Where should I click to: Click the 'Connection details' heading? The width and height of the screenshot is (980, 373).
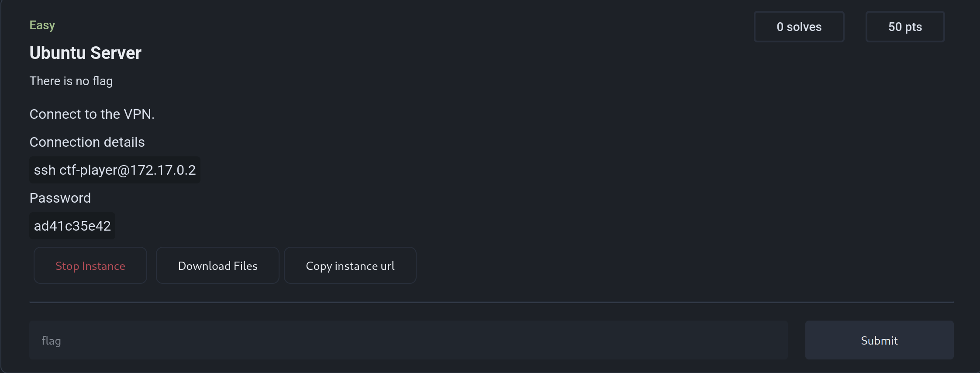(87, 142)
